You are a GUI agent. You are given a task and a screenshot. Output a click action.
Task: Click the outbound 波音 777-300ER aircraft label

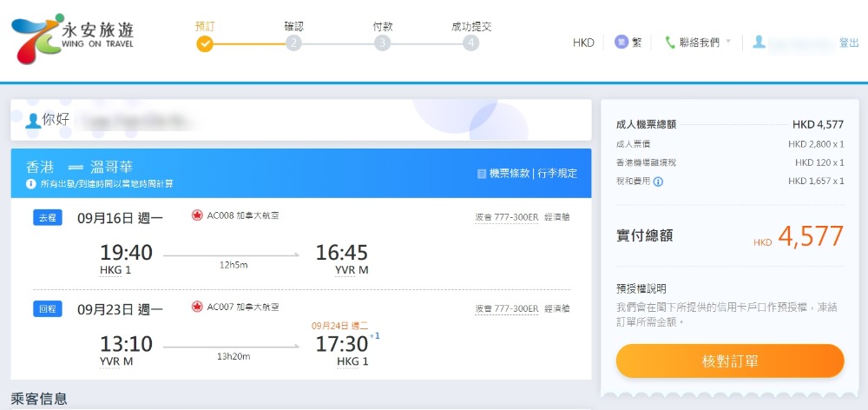tap(506, 217)
